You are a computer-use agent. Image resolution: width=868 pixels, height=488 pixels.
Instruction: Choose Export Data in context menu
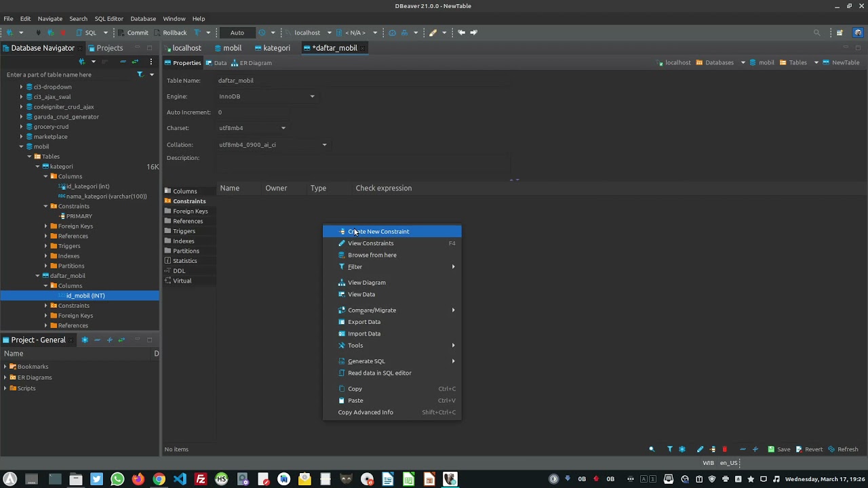click(392, 322)
